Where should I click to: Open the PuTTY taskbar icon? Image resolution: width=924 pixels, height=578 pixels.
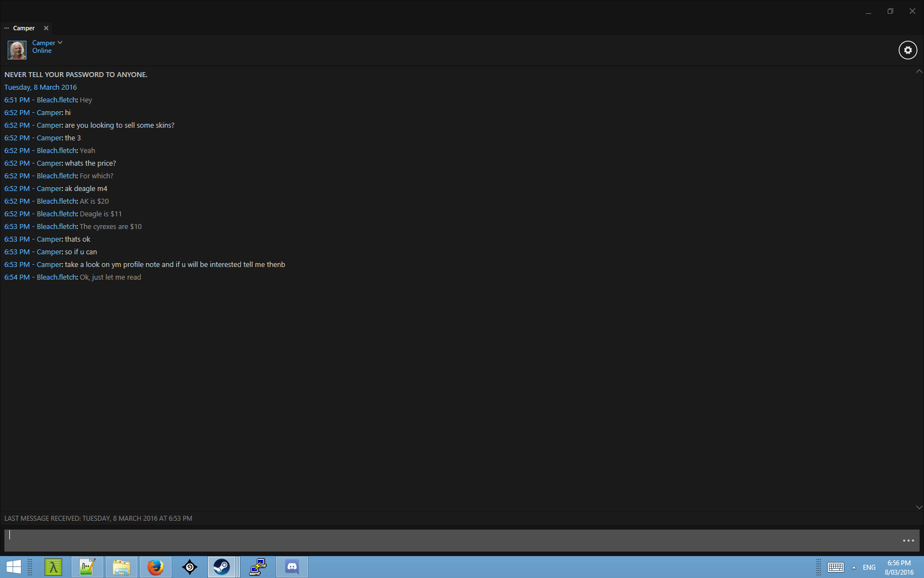257,566
